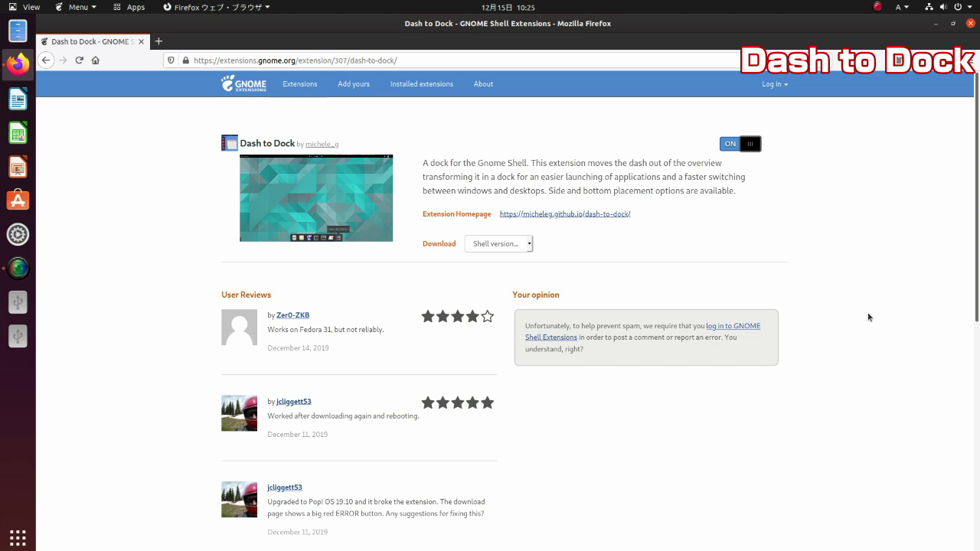Launch the Files icon in the dock
Viewport: 980px width, 551px height.
pyautogui.click(x=17, y=31)
